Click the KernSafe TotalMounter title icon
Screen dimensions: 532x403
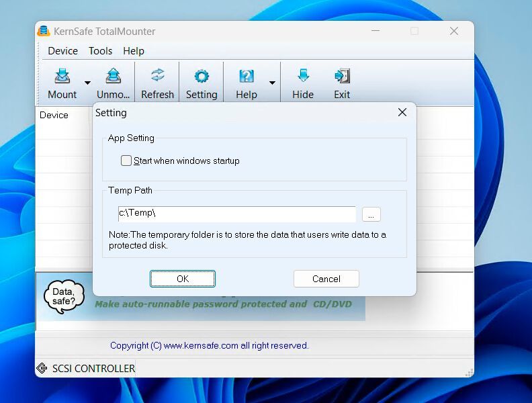44,31
